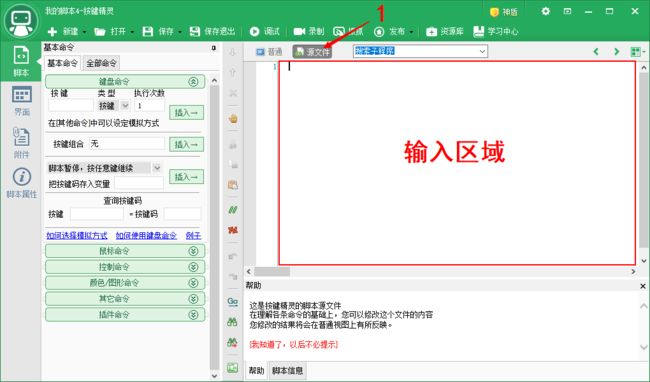The height and width of the screenshot is (382, 650).
Task: Open the settings gear in title bar
Action: click(546, 11)
